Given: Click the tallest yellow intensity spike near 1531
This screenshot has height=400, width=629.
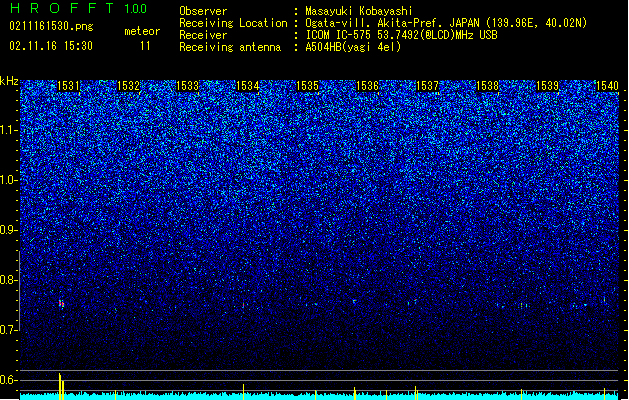Looking at the screenshot, I should [60, 386].
